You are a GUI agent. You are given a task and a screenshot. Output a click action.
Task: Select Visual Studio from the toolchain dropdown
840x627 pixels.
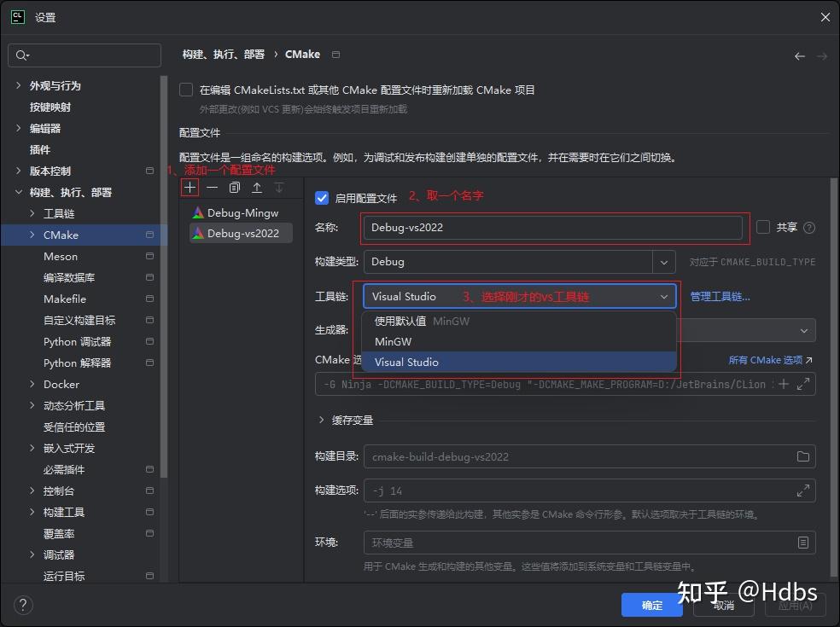[x=407, y=362]
